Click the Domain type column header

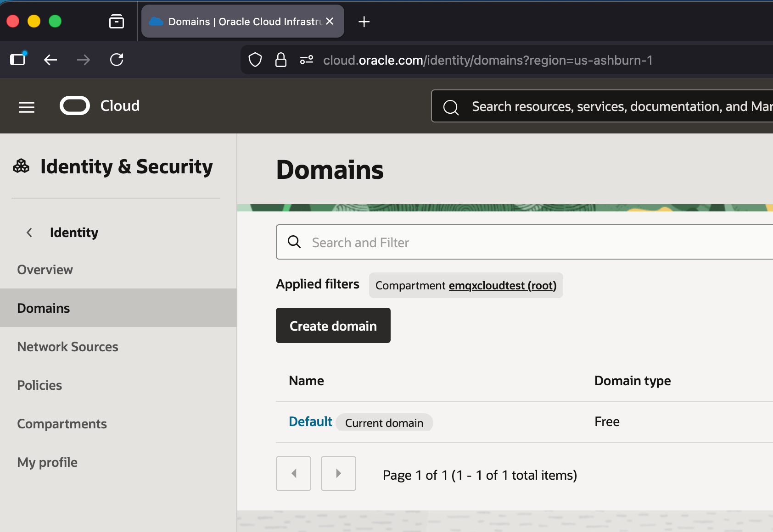633,381
